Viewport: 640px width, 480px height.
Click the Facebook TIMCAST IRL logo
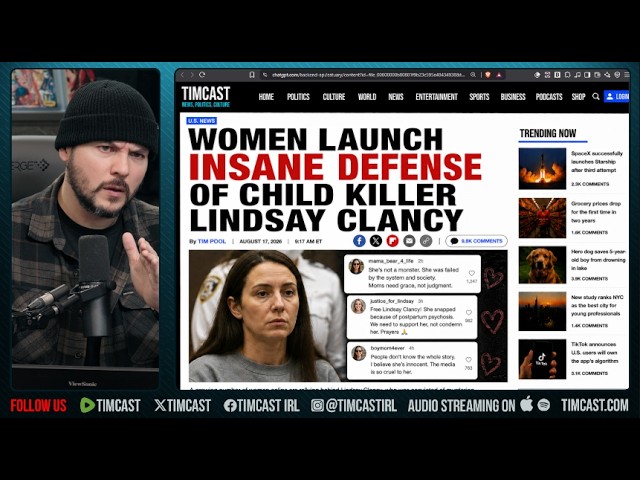point(261,405)
